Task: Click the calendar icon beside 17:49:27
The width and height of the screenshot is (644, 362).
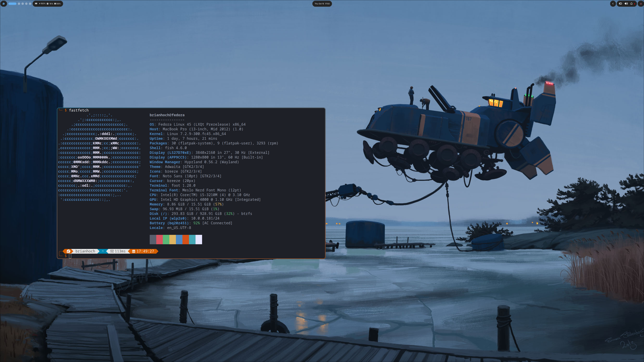Action: pyautogui.click(x=133, y=251)
